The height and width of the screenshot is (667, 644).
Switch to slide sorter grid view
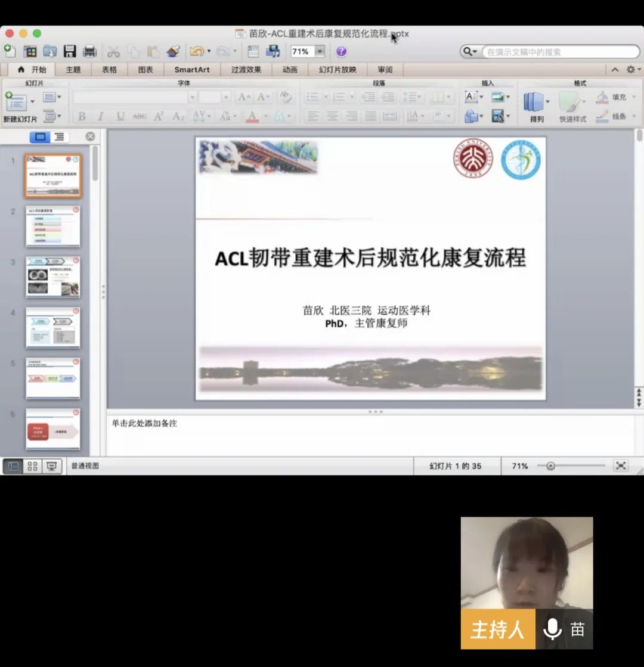(33, 466)
